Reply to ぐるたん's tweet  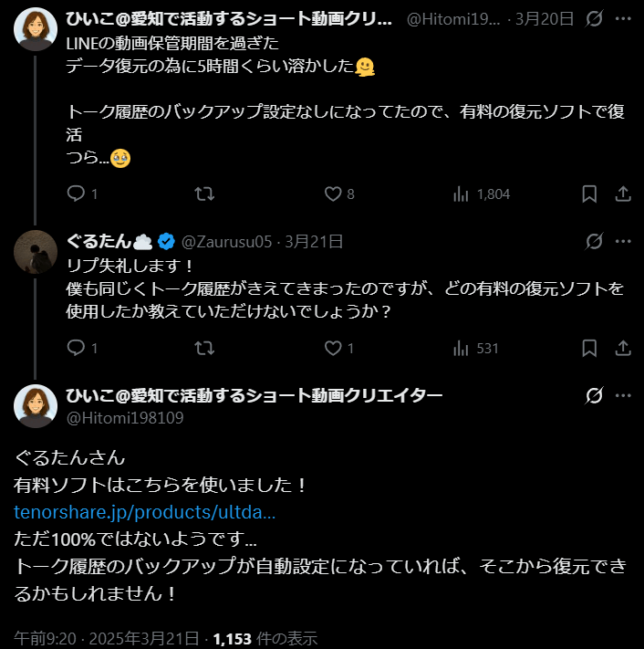pos(77,348)
